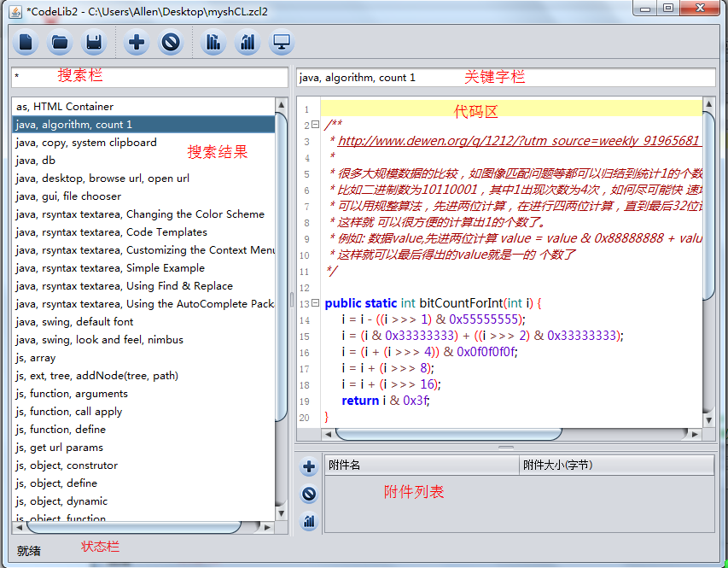Delete the snippet using the toolbar prohibit icon
Image resolution: width=728 pixels, height=568 pixels.
point(171,43)
